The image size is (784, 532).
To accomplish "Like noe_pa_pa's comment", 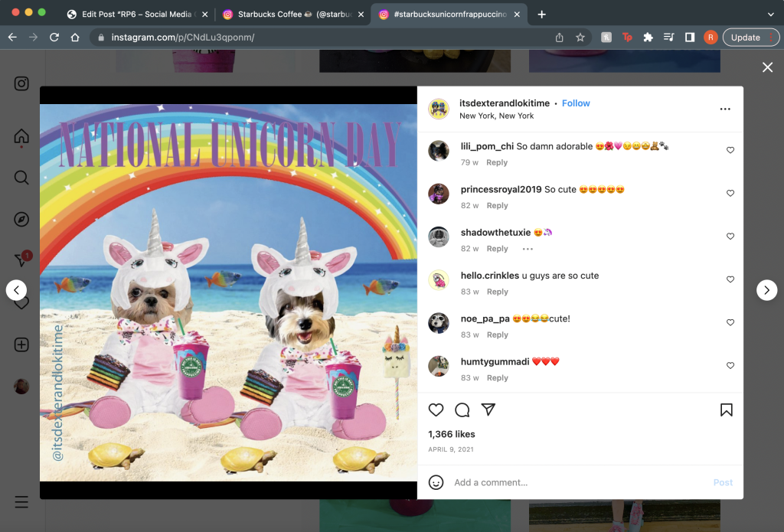I will coord(730,322).
